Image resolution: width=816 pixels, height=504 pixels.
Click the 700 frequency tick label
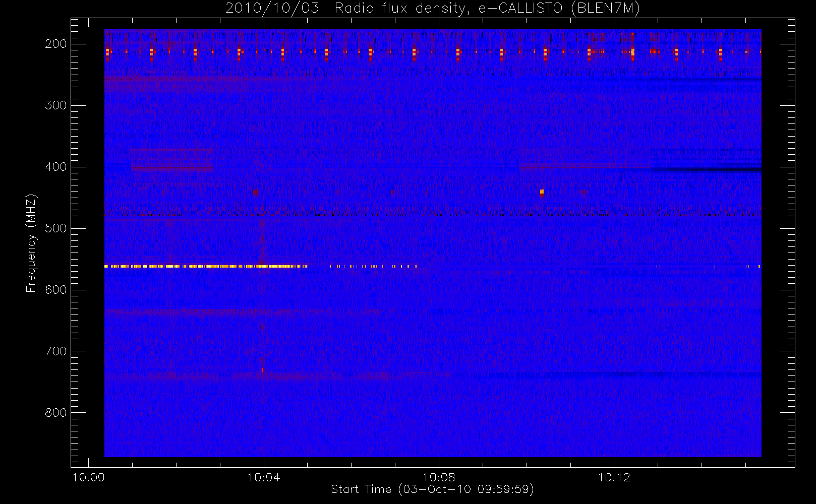[x=56, y=351]
